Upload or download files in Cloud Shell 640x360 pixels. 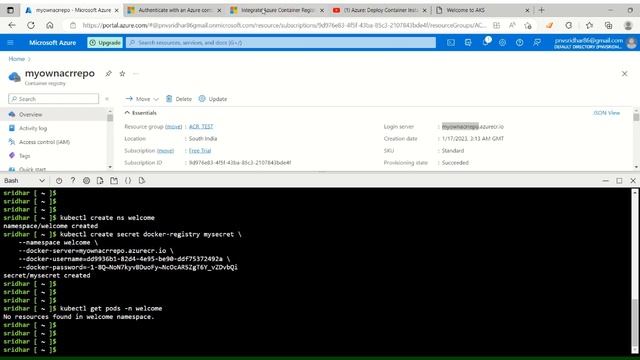tap(100, 180)
